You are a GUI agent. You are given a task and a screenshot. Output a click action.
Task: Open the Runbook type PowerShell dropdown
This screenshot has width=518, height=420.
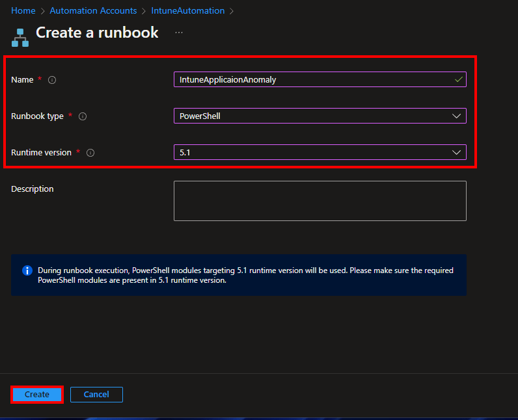(x=312, y=116)
